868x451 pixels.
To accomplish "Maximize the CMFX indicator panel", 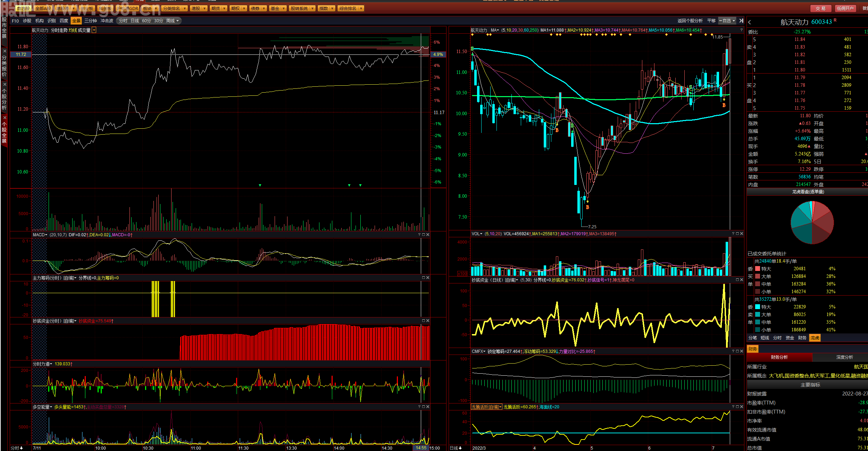I will 737,351.
